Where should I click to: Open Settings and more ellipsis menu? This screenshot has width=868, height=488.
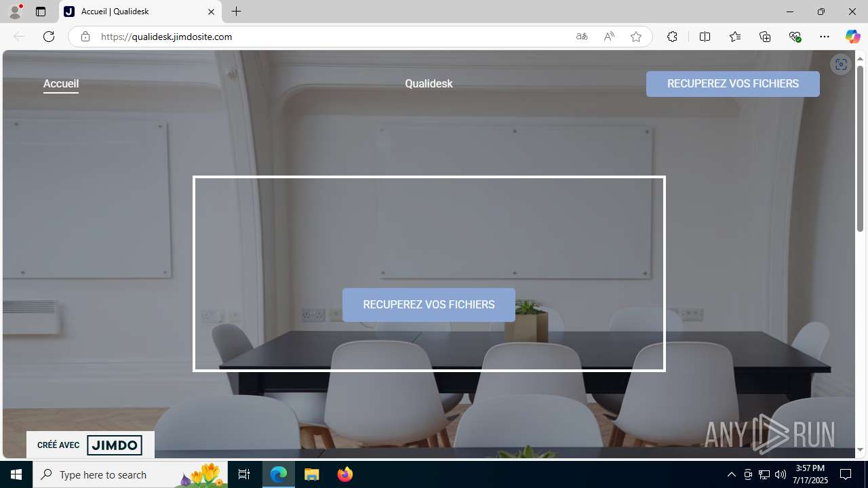point(825,37)
